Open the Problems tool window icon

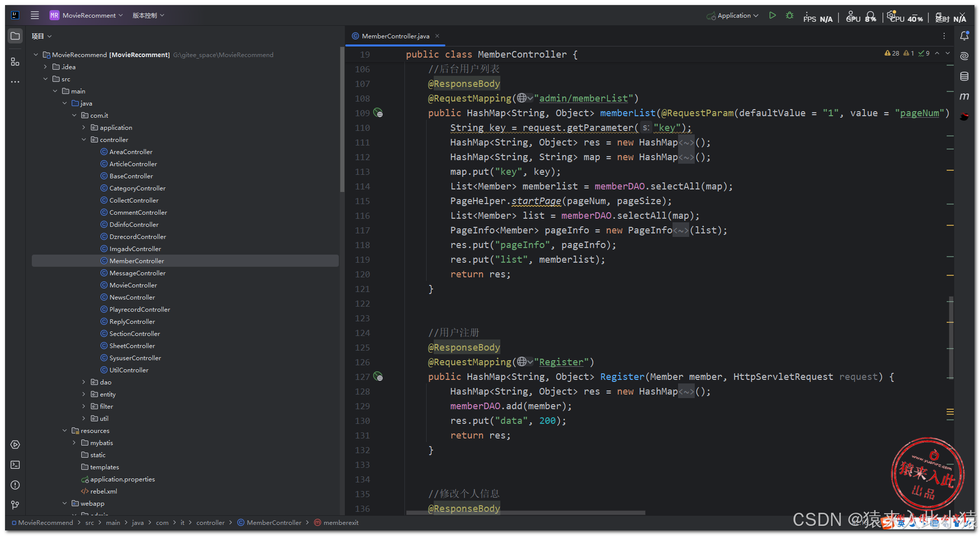[x=15, y=485]
